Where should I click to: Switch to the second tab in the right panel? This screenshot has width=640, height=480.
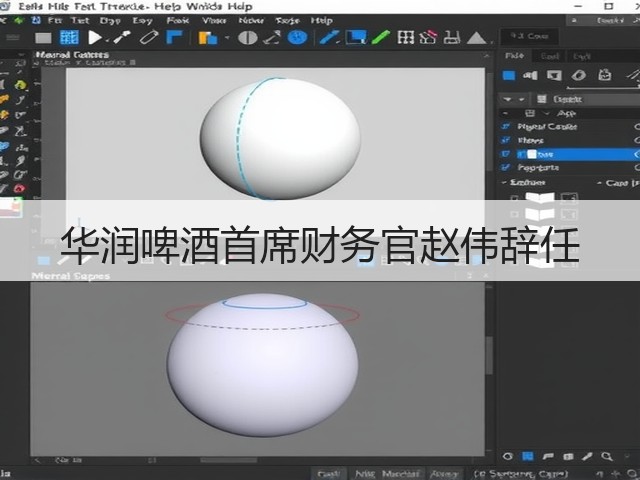pos(549,56)
